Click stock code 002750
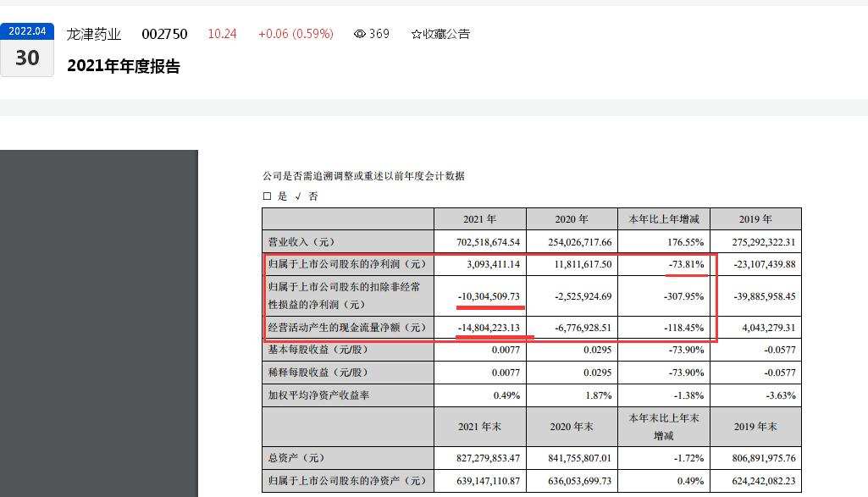The height and width of the screenshot is (497, 868). tap(164, 35)
